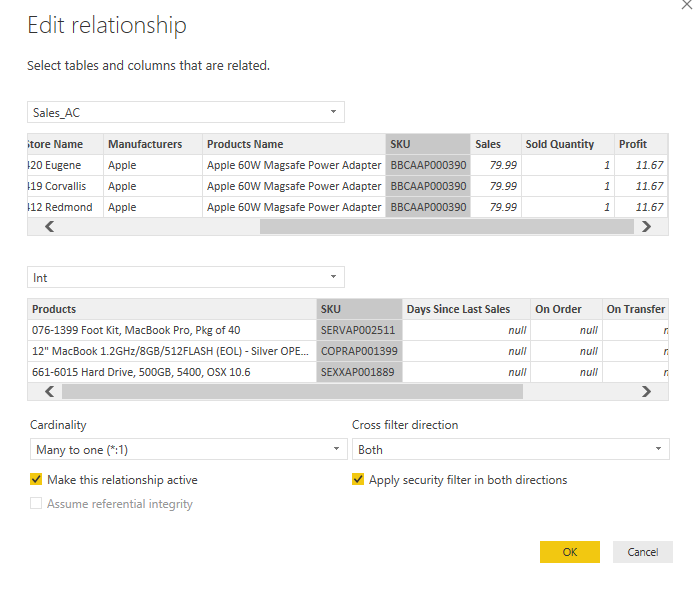Click the Sales_AC table horizontal scrollbar thumb
Screen dimensions: 697x589
pos(447,227)
